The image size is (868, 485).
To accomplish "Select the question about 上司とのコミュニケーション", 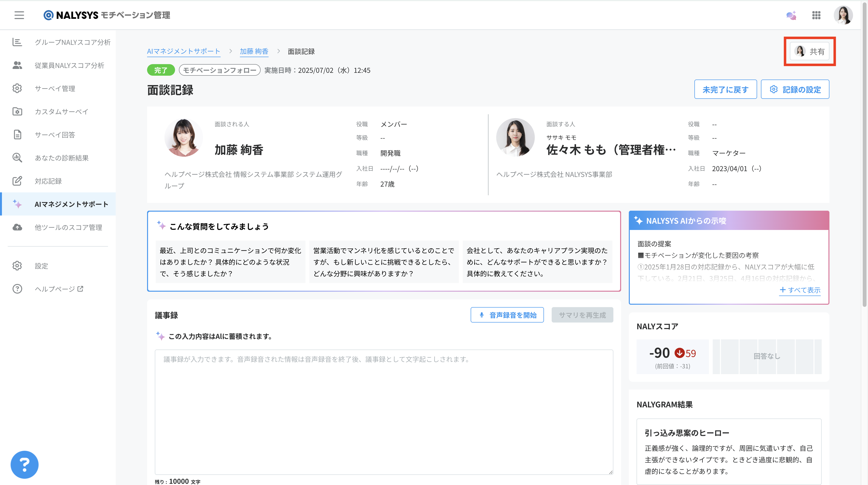I will click(230, 262).
